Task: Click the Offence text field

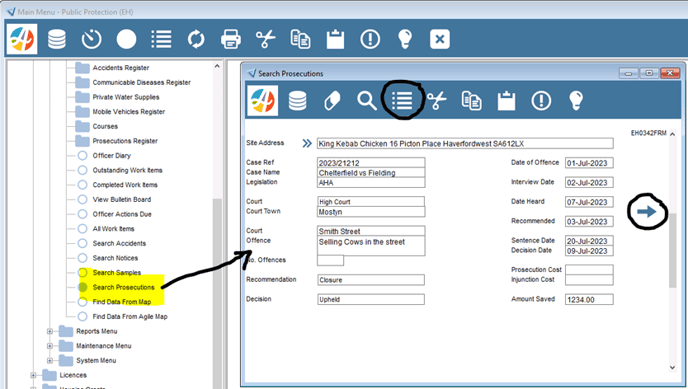Action: [371, 246]
